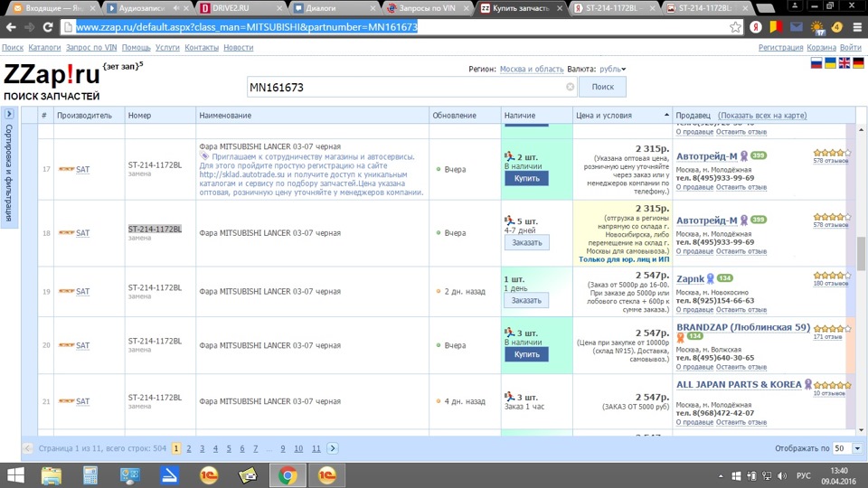Switch to the Диалоги tab
Screen dimensions: 868x488
point(335,8)
